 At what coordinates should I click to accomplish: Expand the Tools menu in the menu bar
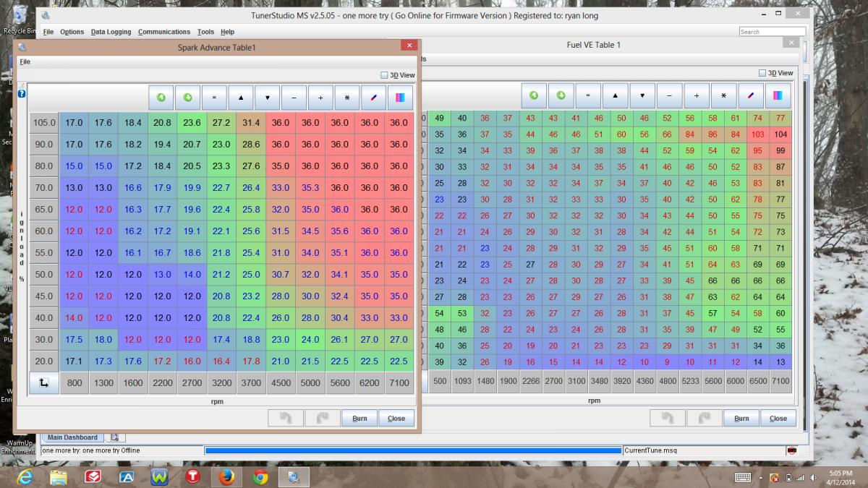tap(205, 32)
